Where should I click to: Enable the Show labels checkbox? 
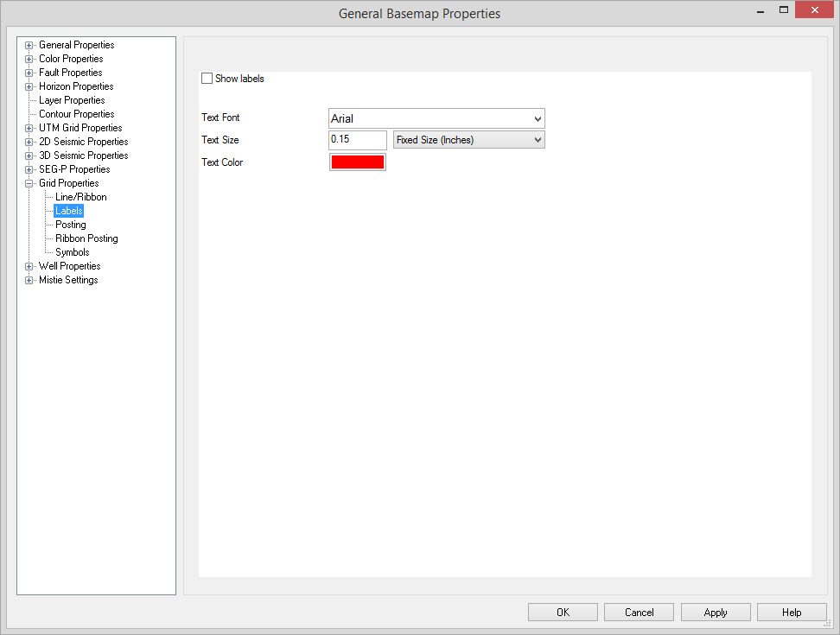(x=207, y=79)
